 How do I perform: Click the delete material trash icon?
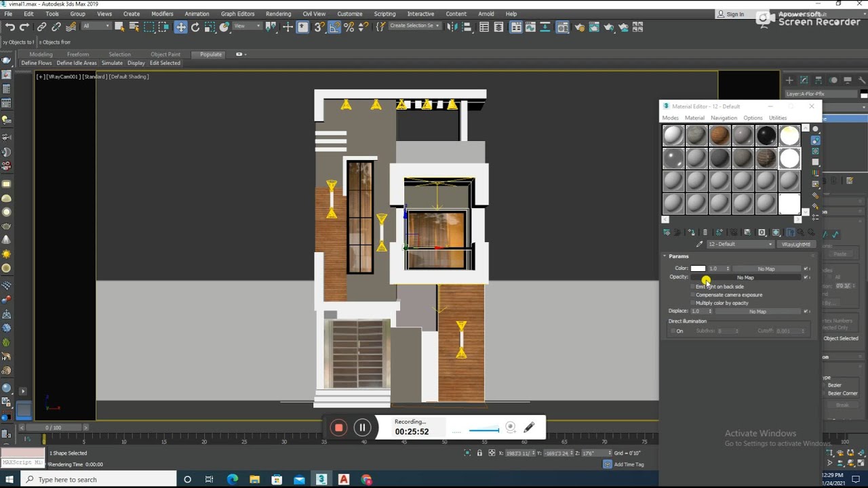point(705,232)
